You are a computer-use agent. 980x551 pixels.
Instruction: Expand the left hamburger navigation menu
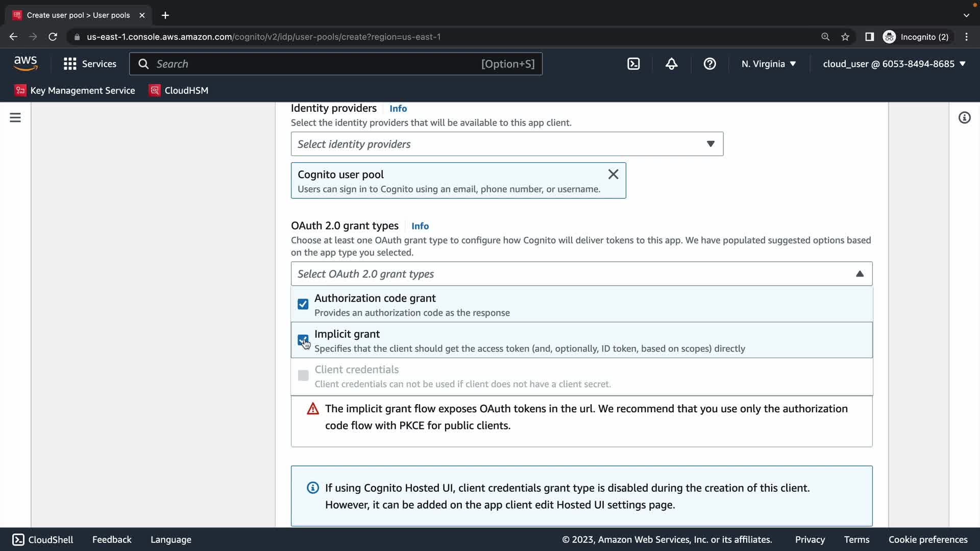[15, 118]
